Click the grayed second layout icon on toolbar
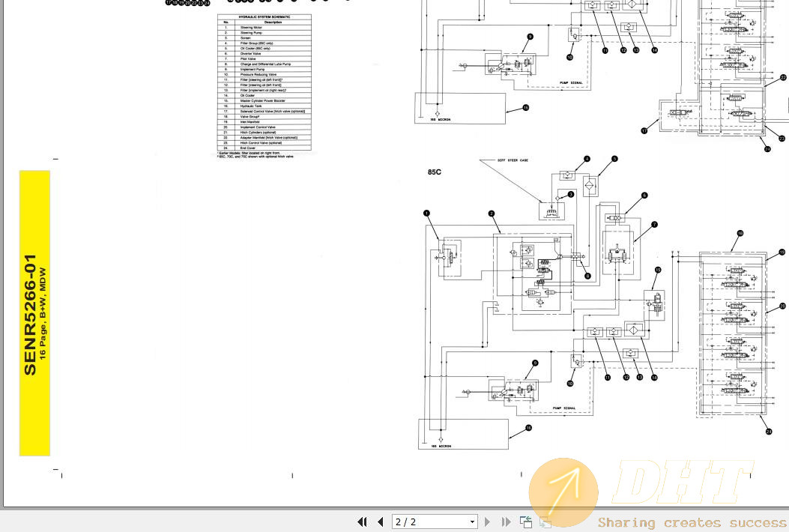This screenshot has height=532, width=789. click(x=544, y=522)
